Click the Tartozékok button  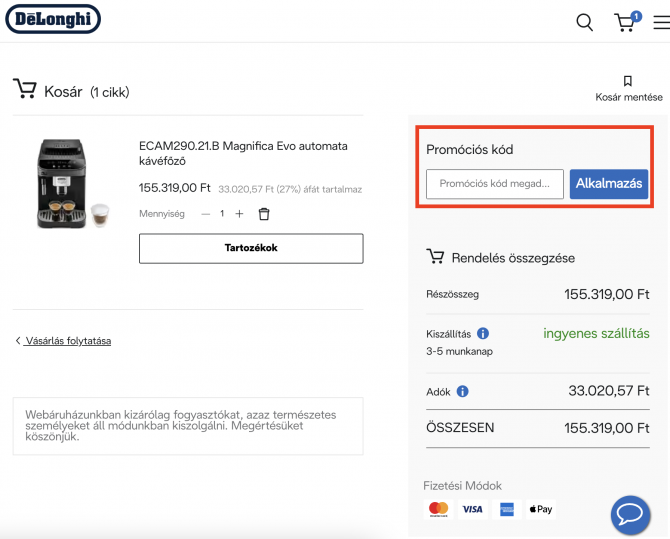[x=251, y=248]
